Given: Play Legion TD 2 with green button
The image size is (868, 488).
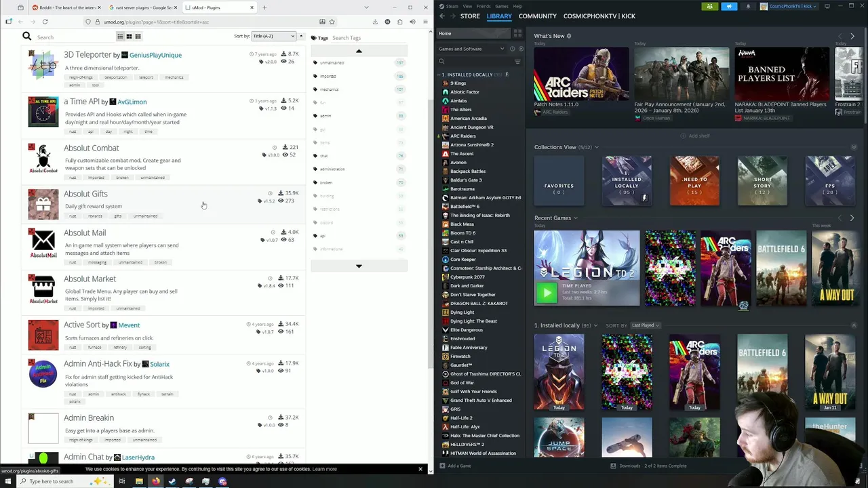Looking at the screenshot, I should (547, 293).
